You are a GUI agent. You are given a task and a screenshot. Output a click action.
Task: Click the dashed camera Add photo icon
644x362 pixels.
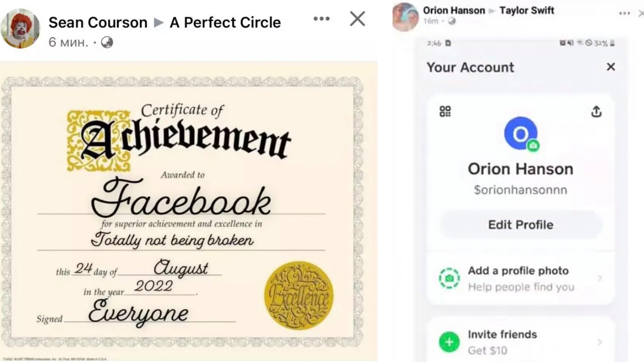449,278
